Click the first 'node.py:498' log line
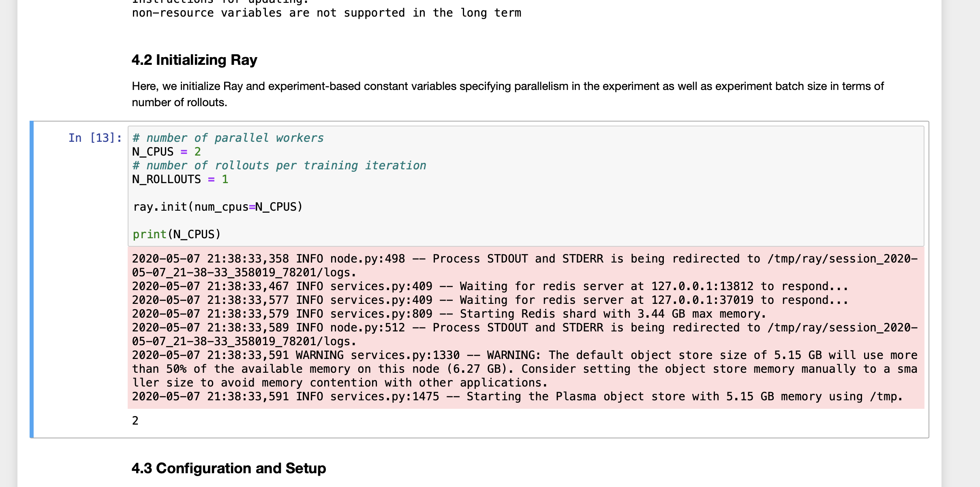 click(524, 259)
